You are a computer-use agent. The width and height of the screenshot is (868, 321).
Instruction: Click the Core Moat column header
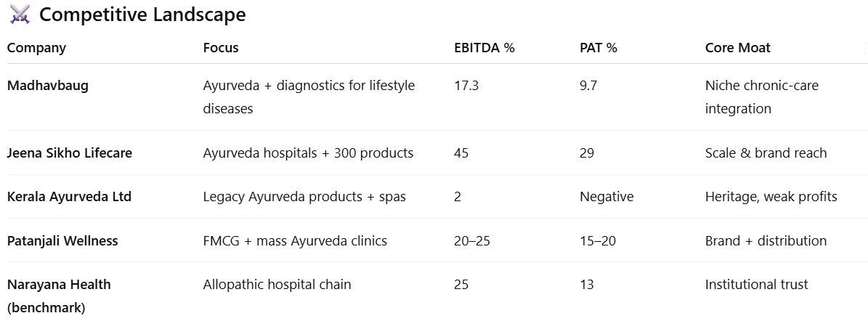(737, 48)
